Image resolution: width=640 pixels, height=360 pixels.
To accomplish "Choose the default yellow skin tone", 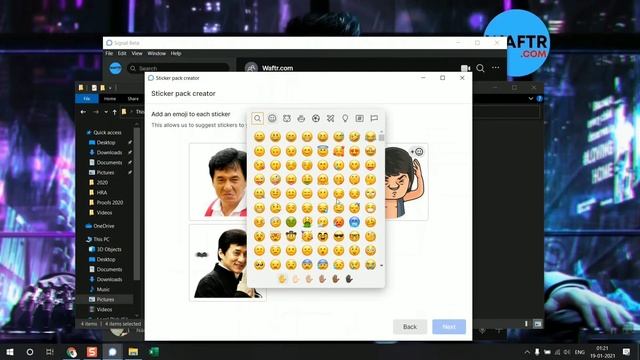I will coord(282,279).
